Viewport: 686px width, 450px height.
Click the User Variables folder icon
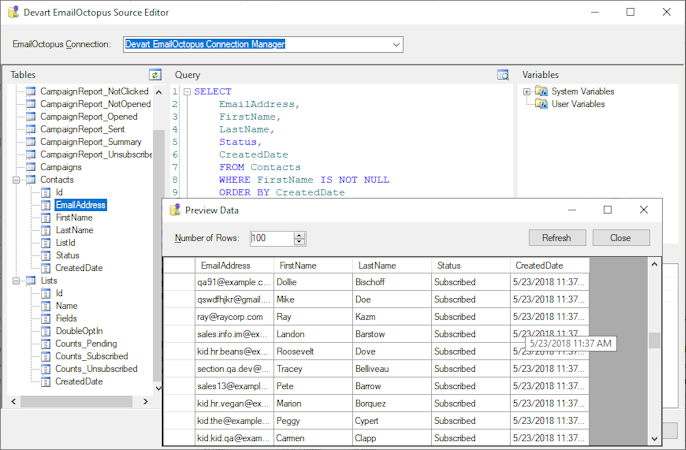pyautogui.click(x=541, y=104)
